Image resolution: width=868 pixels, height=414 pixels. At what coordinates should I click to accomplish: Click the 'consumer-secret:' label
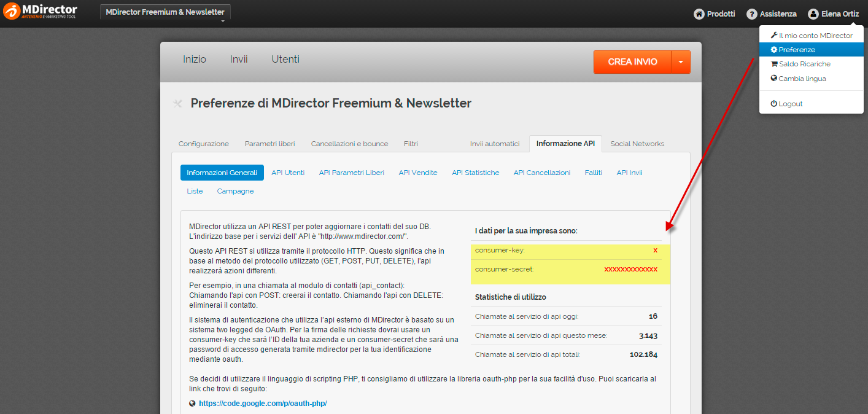click(x=505, y=269)
